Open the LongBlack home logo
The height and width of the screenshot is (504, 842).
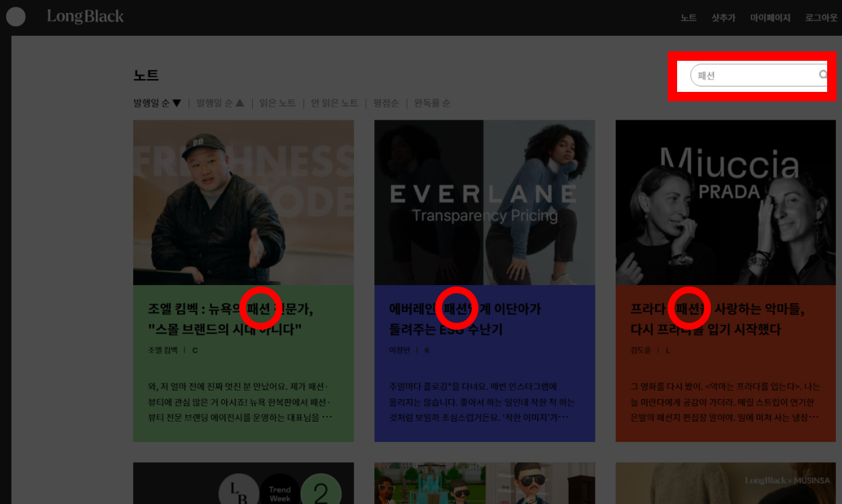[x=85, y=17]
